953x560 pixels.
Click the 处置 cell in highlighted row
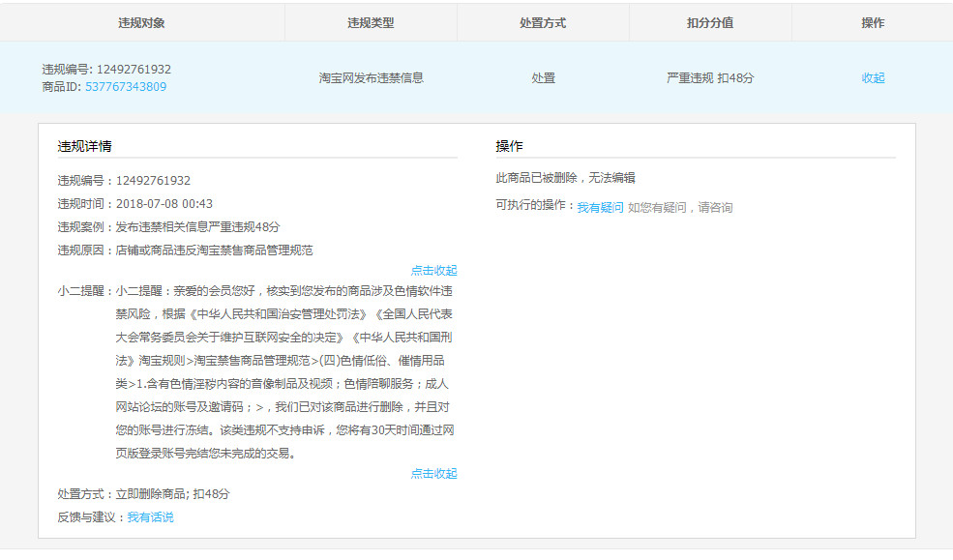tap(543, 78)
